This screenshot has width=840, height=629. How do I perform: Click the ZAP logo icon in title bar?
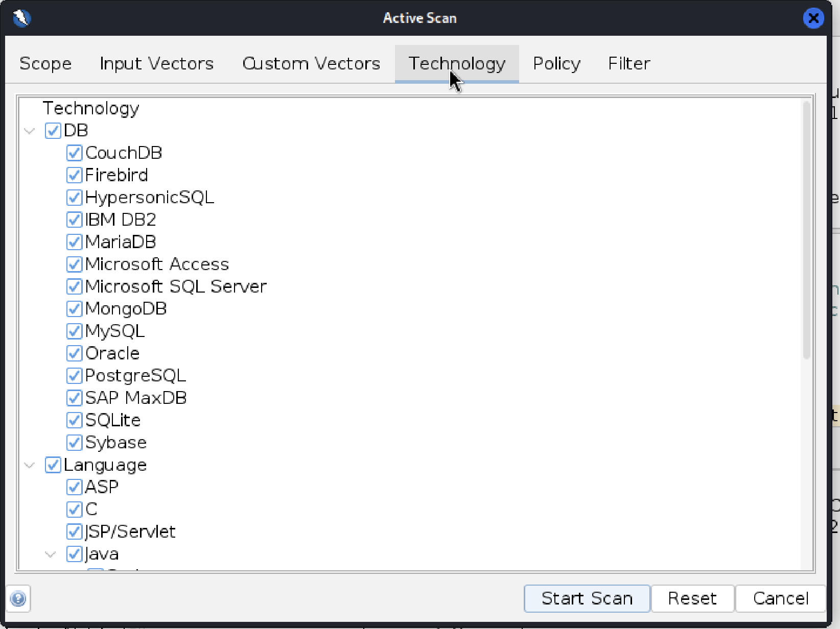point(21,18)
